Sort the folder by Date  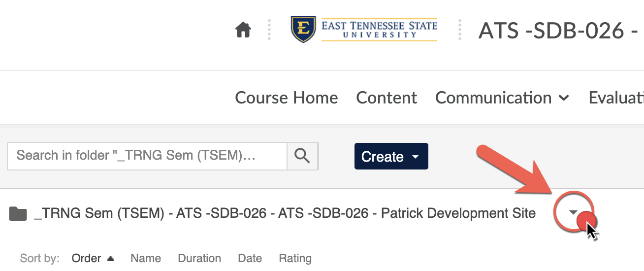point(250,258)
